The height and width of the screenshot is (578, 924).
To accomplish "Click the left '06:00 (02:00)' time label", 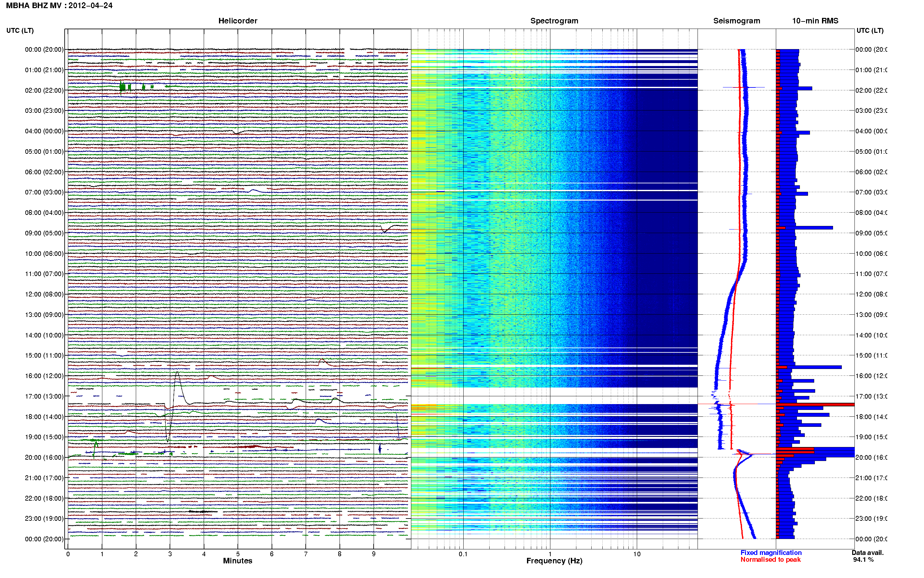I will (44, 172).
